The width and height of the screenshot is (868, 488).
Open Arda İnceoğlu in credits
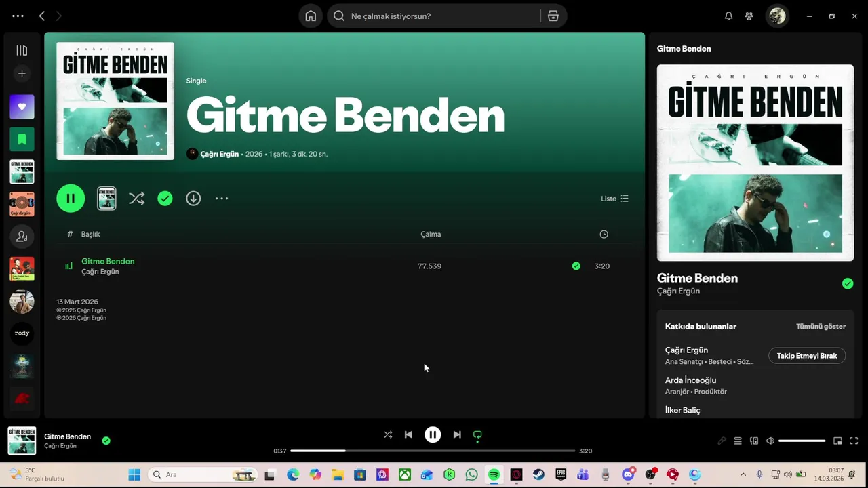[690, 380]
